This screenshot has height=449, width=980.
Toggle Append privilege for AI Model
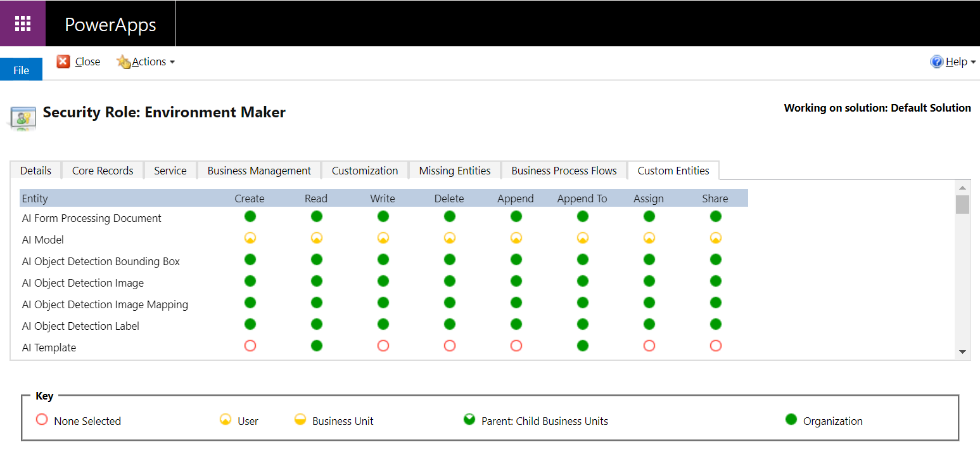516,238
